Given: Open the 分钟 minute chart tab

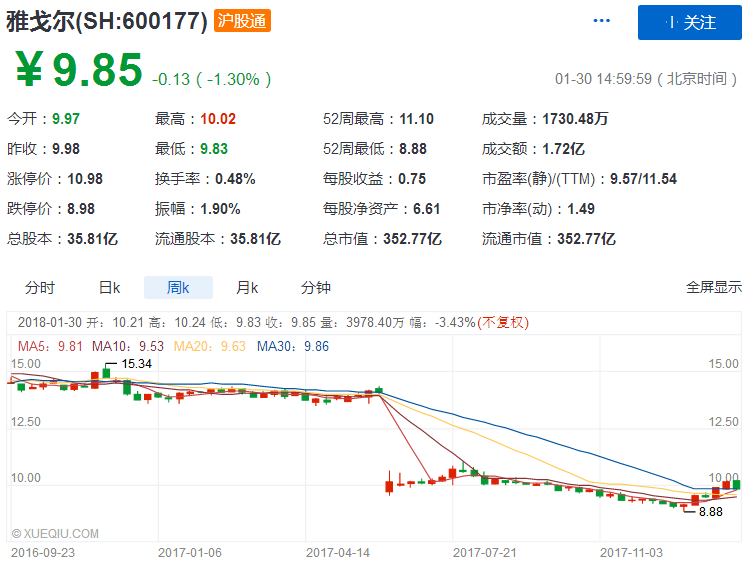Looking at the screenshot, I should (315, 288).
